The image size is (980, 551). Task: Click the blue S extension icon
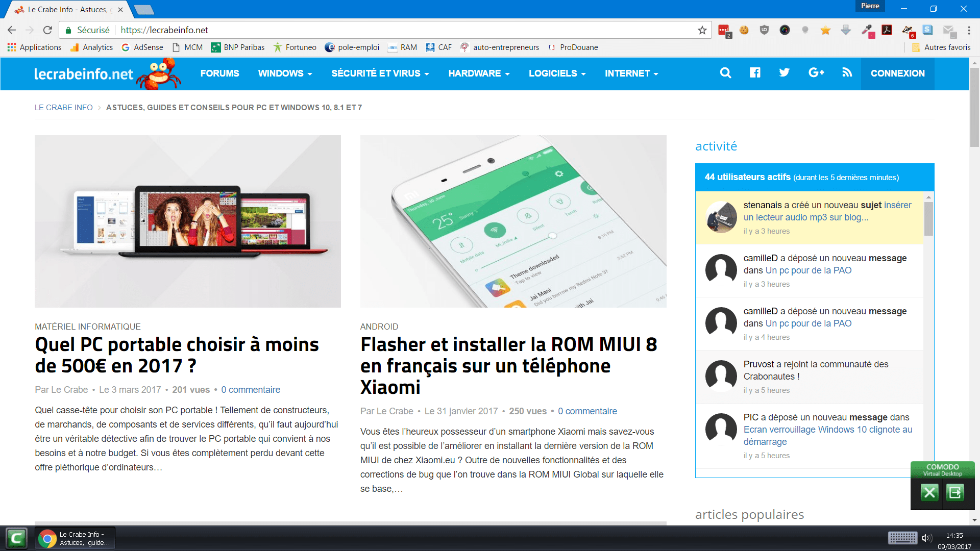pyautogui.click(x=928, y=30)
